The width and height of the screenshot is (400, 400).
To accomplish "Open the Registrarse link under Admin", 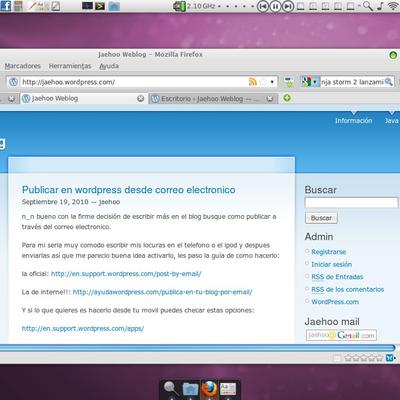I will click(329, 252).
